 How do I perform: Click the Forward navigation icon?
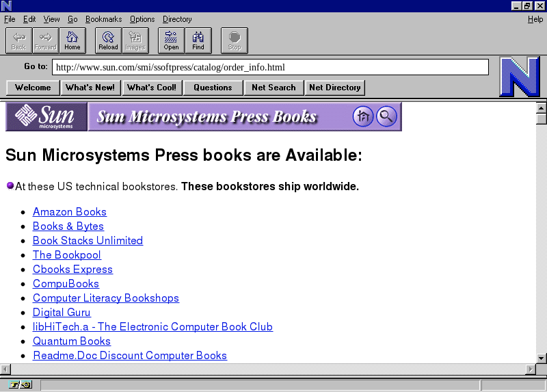coord(45,40)
